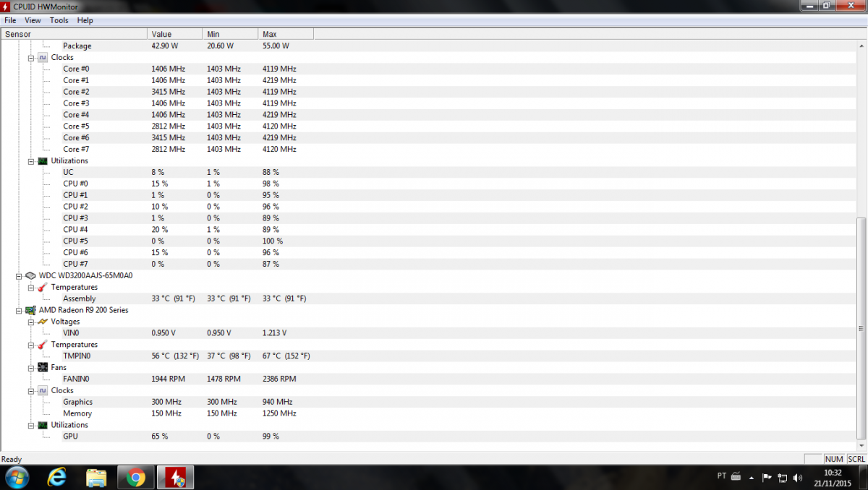
Task: Select the Core #5 clock row
Action: coord(427,126)
